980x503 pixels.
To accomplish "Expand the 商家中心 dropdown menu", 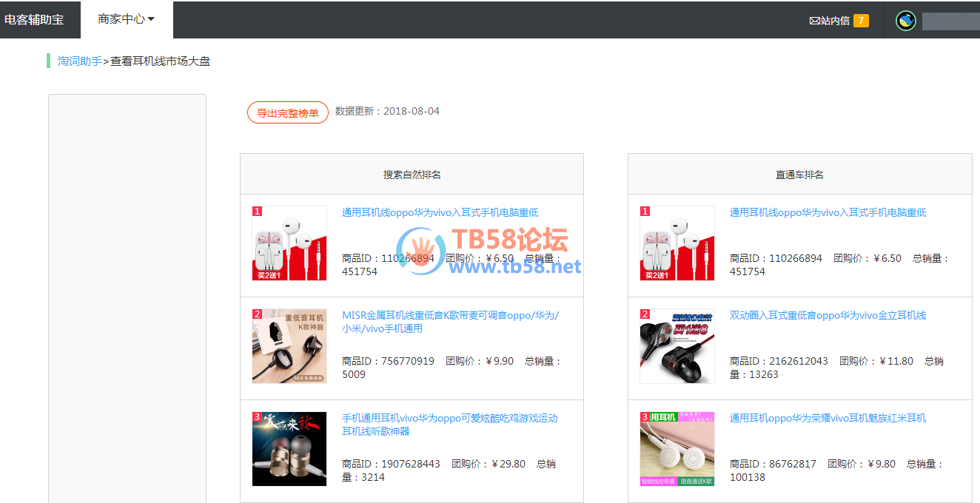I will point(126,19).
